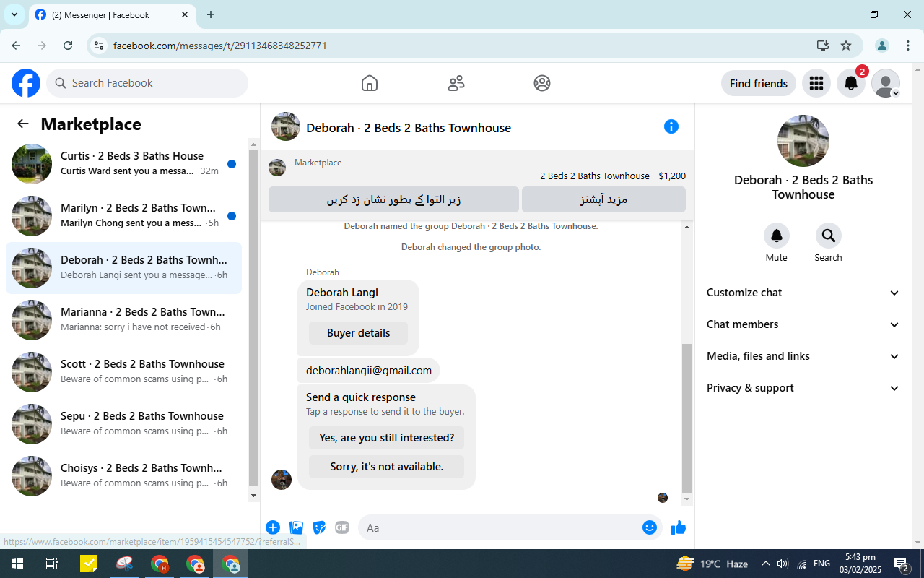Open ENG language indicator in tray
The image size is (924, 578).
(821, 564)
